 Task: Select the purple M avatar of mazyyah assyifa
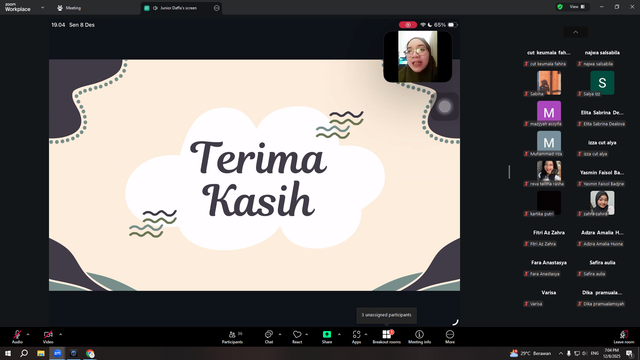(549, 113)
